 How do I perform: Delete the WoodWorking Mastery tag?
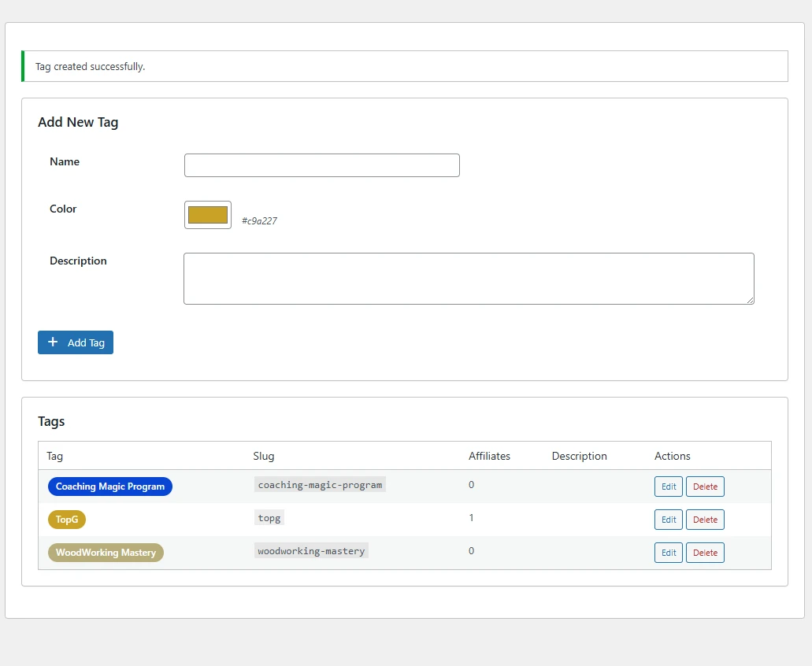[705, 553]
